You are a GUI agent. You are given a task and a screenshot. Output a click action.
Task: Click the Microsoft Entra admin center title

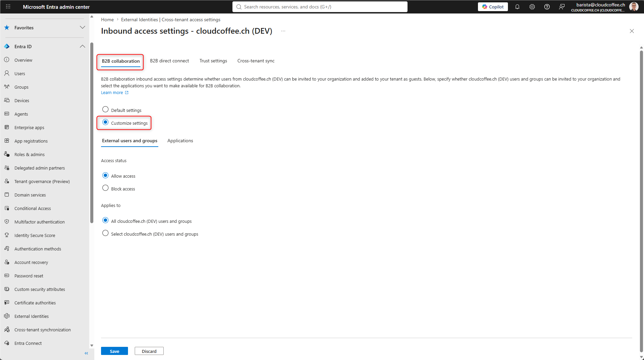coord(56,7)
